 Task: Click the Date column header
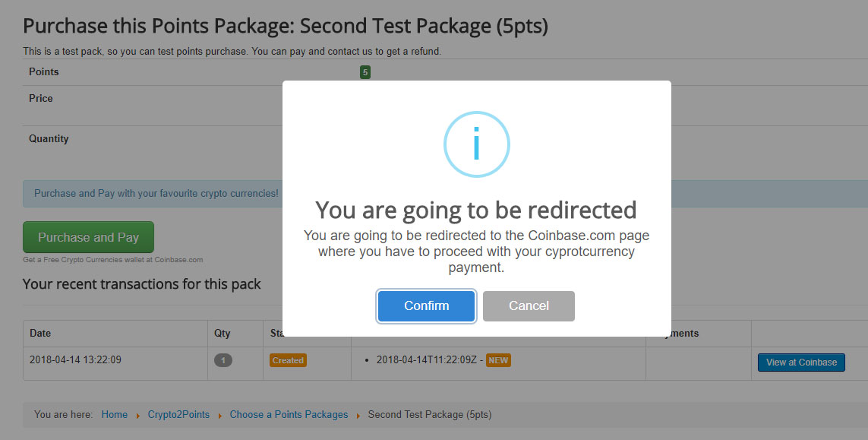[x=40, y=333]
